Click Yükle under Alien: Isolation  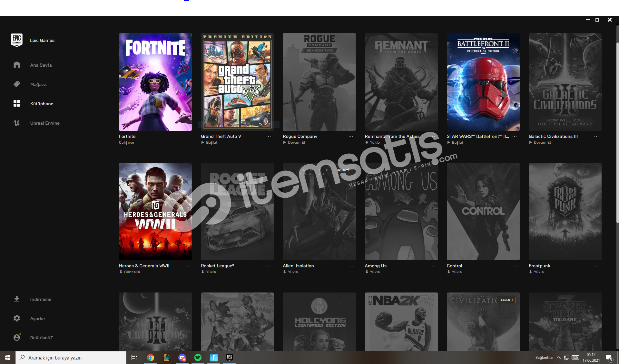(x=290, y=272)
